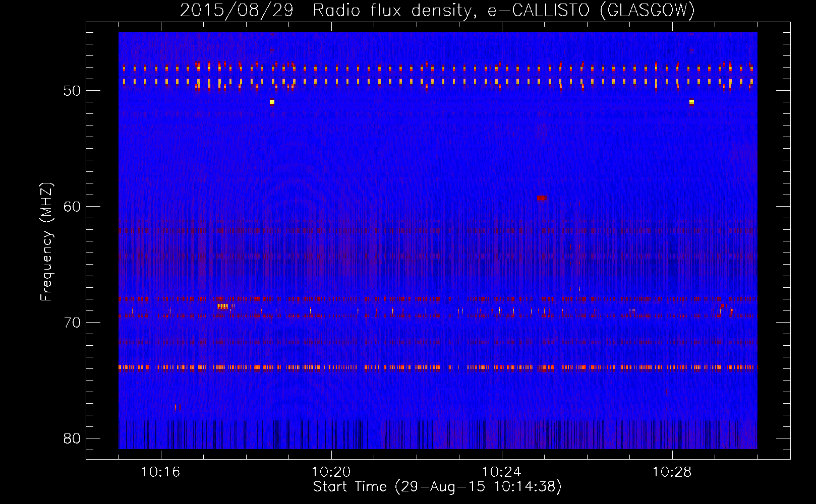
Task: Click the 2015/08/29 date in the title
Action: [x=237, y=10]
